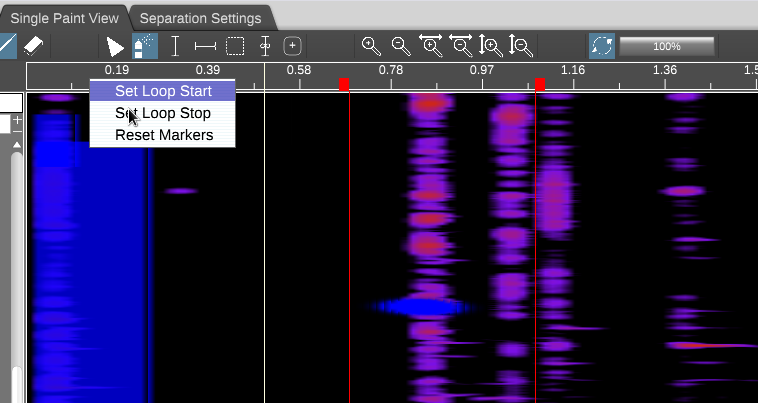The height and width of the screenshot is (403, 758).
Task: Click the zoom in magnifier icon
Action: point(371,46)
